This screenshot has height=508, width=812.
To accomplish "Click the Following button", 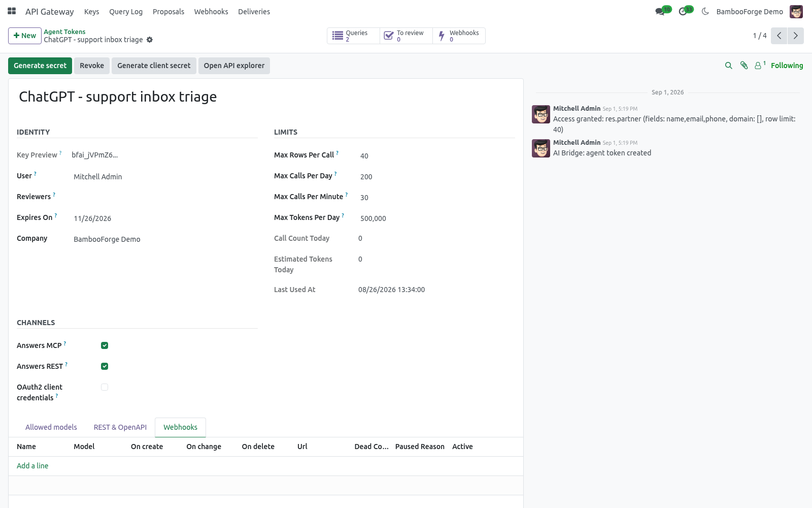I will 787,66.
